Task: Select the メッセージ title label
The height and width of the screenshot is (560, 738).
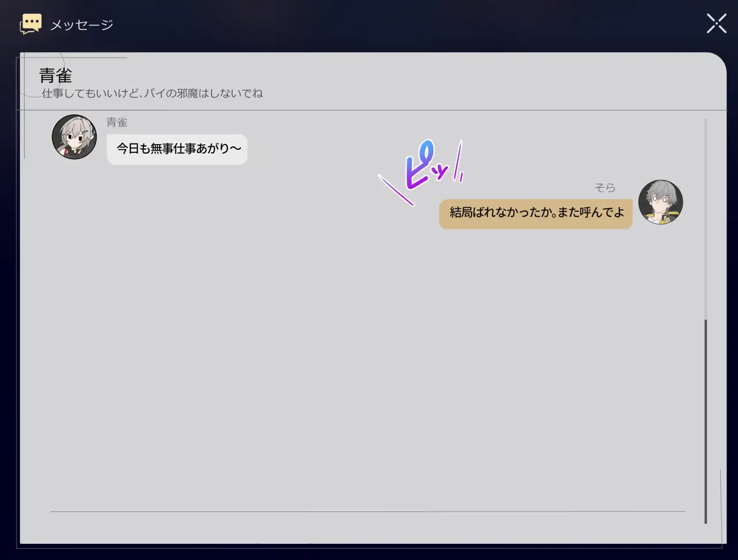Action: coord(81,25)
